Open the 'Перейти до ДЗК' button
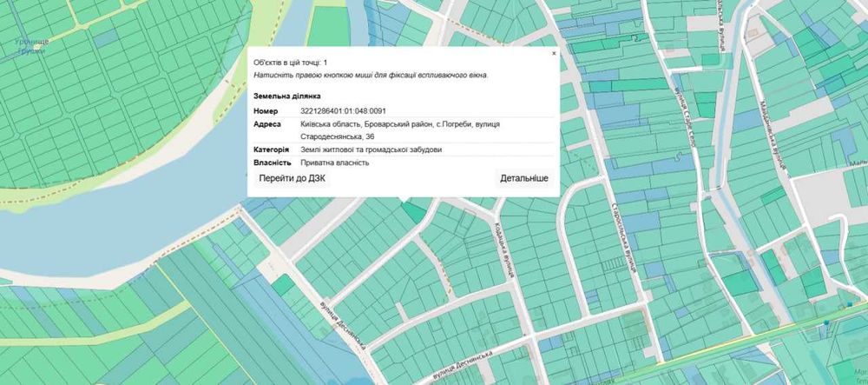 [292, 178]
